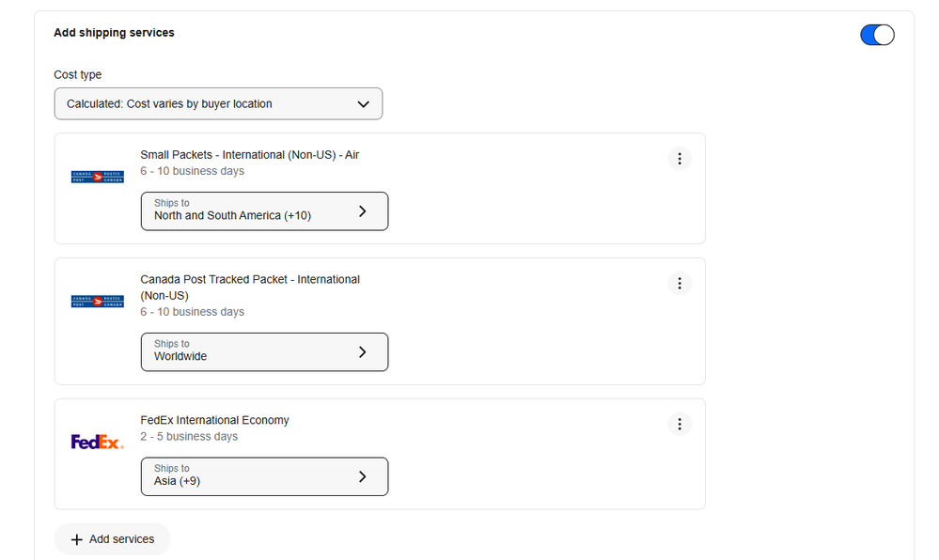Viewport: 939px width, 560px height.
Task: Toggle off the Add shipping services switch
Action: point(877,35)
